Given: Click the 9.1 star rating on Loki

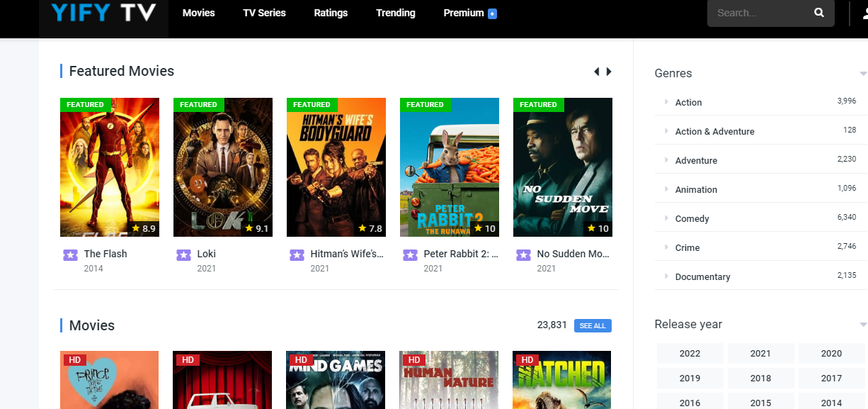Looking at the screenshot, I should (x=257, y=228).
